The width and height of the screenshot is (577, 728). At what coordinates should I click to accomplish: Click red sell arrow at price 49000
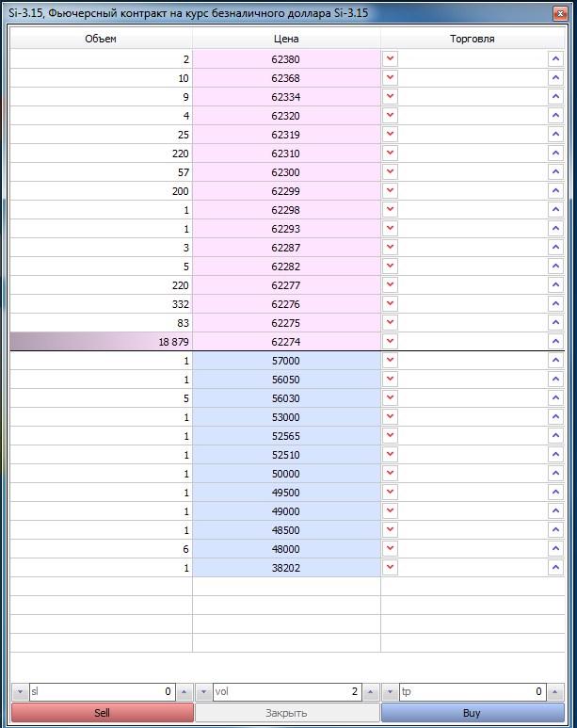point(390,511)
